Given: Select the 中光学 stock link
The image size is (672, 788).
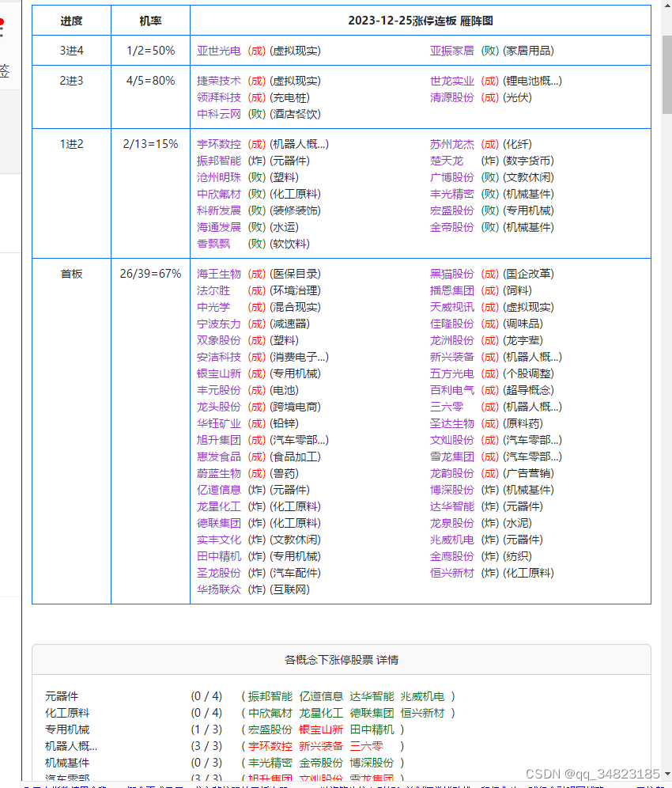Looking at the screenshot, I should coord(213,307).
